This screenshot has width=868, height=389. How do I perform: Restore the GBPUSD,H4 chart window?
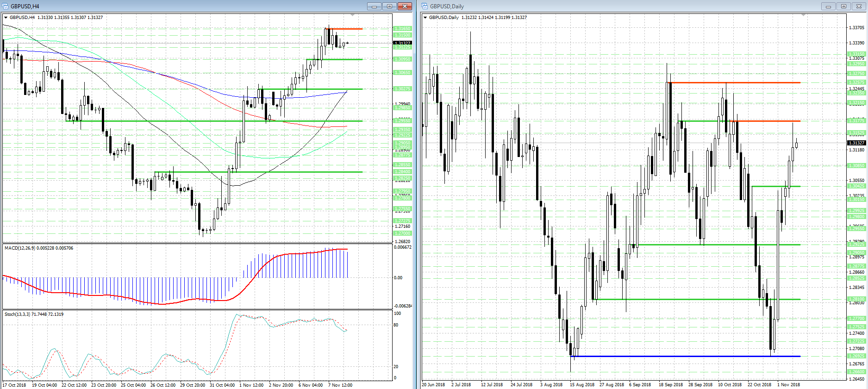pyautogui.click(x=389, y=6)
